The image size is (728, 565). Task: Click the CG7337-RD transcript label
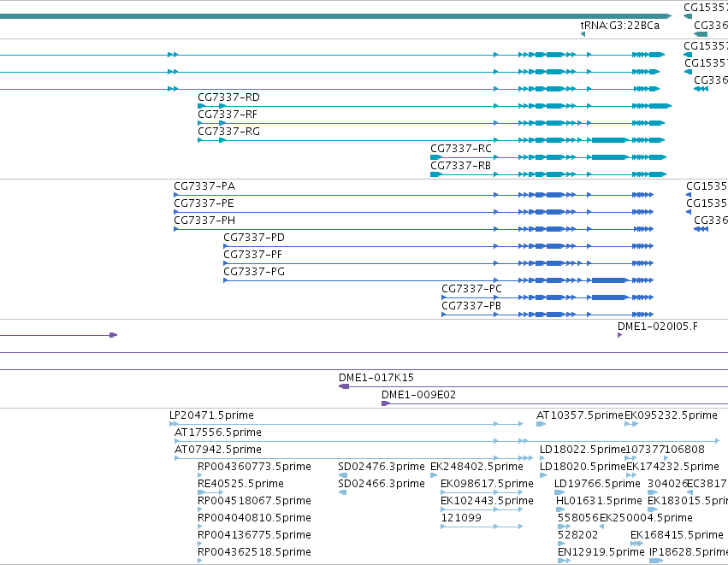point(228,97)
